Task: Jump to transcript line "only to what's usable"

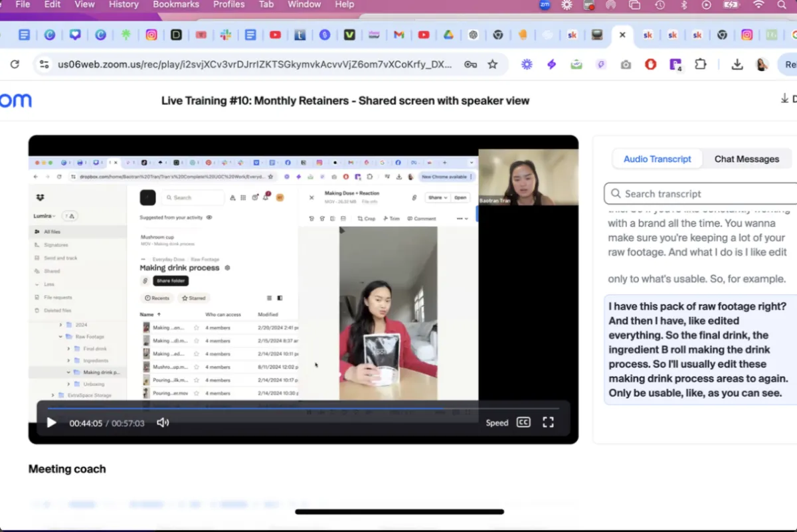Action: click(697, 279)
